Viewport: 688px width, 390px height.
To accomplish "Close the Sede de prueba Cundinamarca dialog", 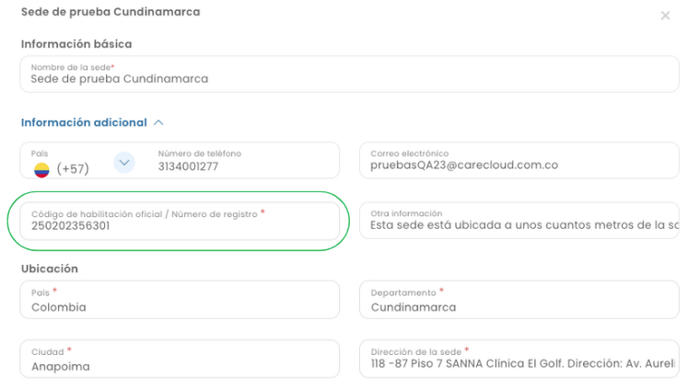I will pos(665,16).
